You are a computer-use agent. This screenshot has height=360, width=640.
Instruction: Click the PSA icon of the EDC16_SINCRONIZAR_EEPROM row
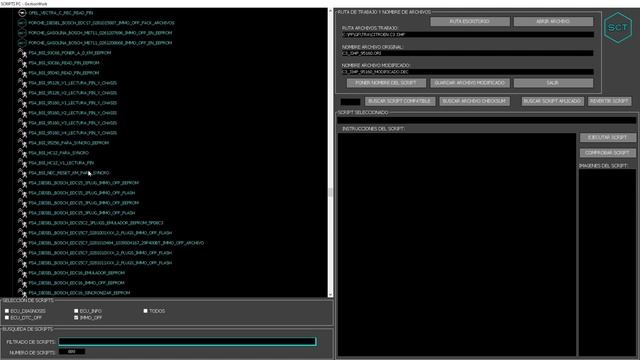click(x=22, y=293)
